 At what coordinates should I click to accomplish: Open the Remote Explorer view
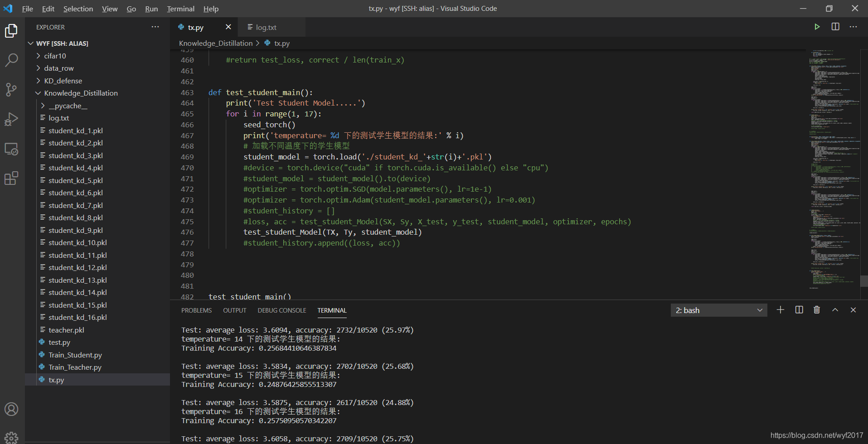point(11,149)
